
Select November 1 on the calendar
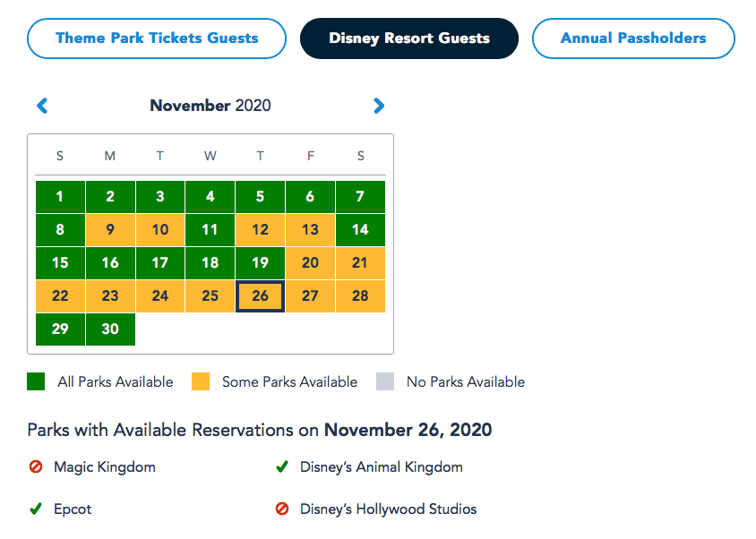pos(60,197)
